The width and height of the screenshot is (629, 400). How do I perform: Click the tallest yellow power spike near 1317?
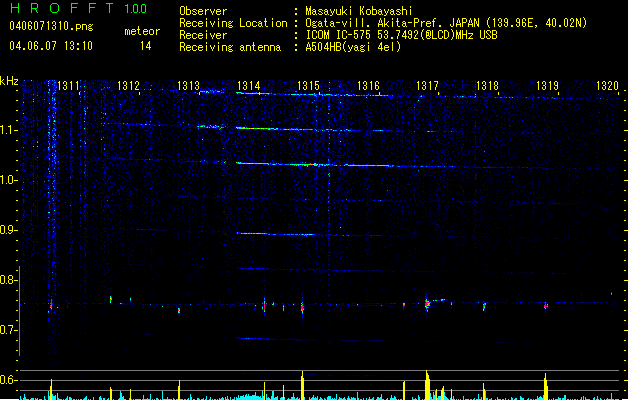coord(428,385)
